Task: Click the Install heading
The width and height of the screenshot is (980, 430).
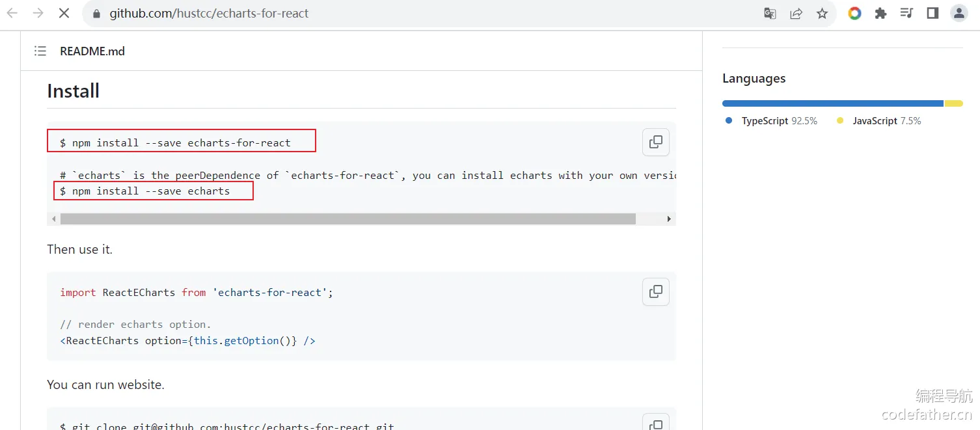Action: point(73,91)
